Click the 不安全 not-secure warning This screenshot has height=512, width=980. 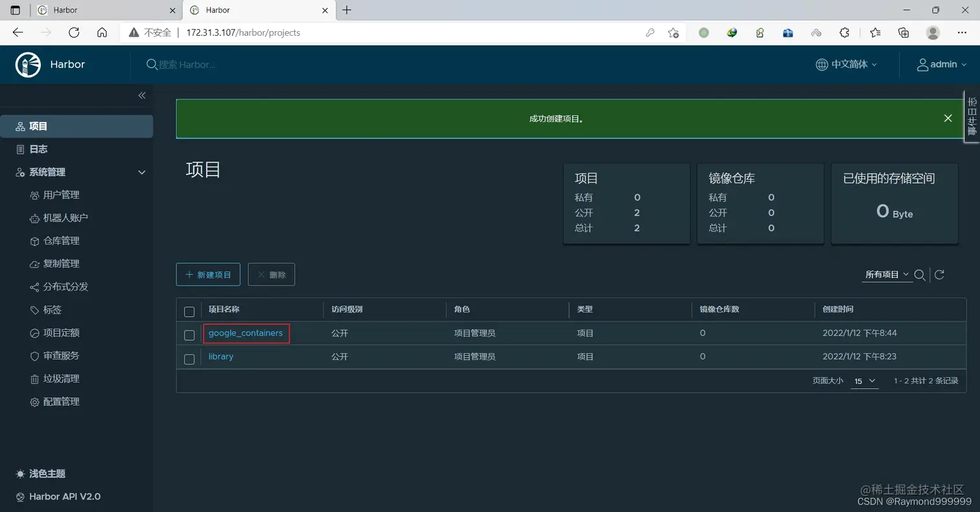point(150,32)
